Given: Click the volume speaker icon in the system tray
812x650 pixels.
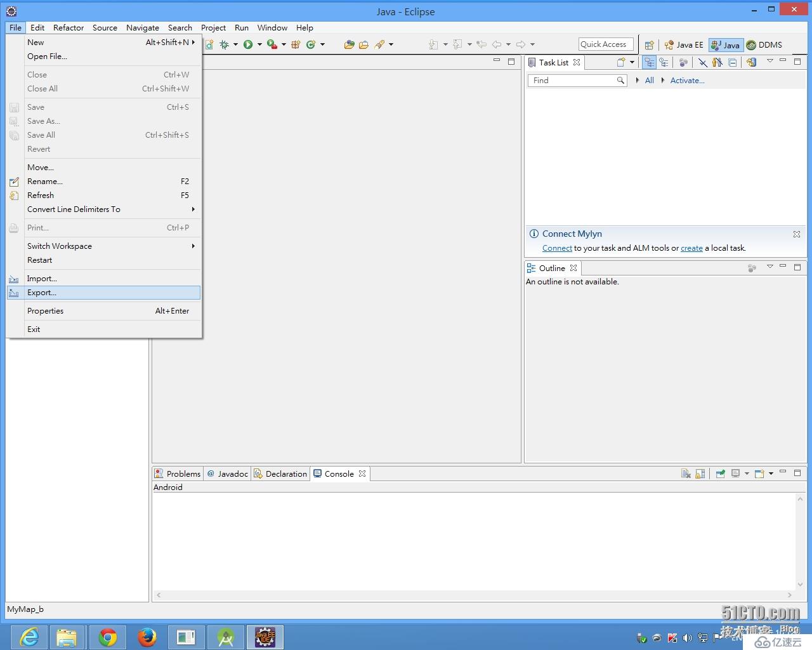Looking at the screenshot, I should click(x=688, y=638).
